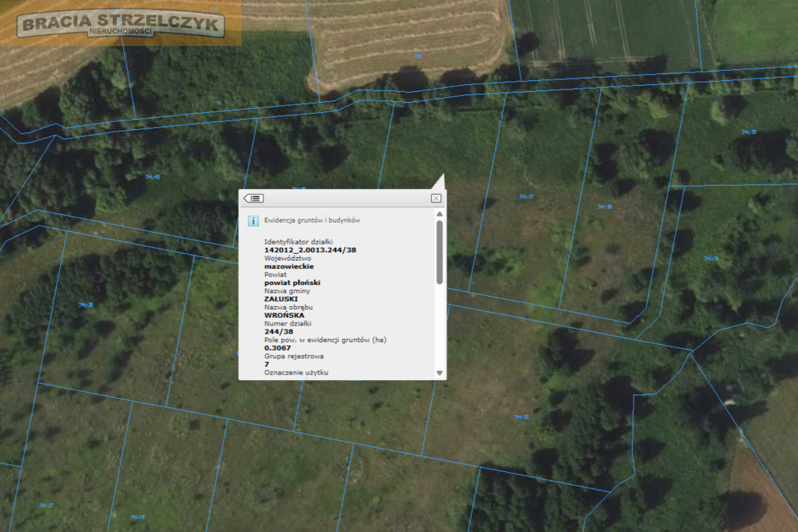The image size is (798, 532).
Task: Click the popup's vertical scrollbar thumb
Action: [x=440, y=252]
